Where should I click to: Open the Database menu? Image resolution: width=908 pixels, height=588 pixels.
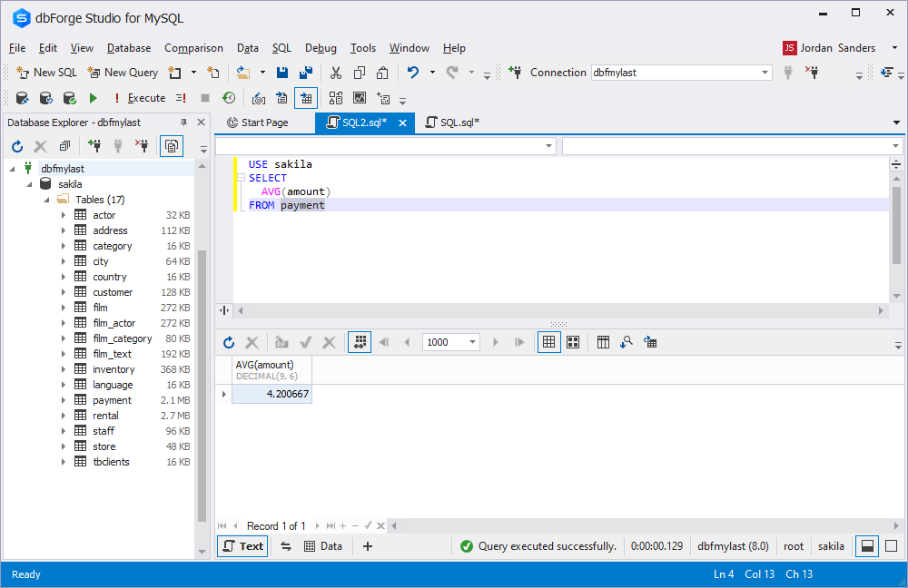[129, 48]
